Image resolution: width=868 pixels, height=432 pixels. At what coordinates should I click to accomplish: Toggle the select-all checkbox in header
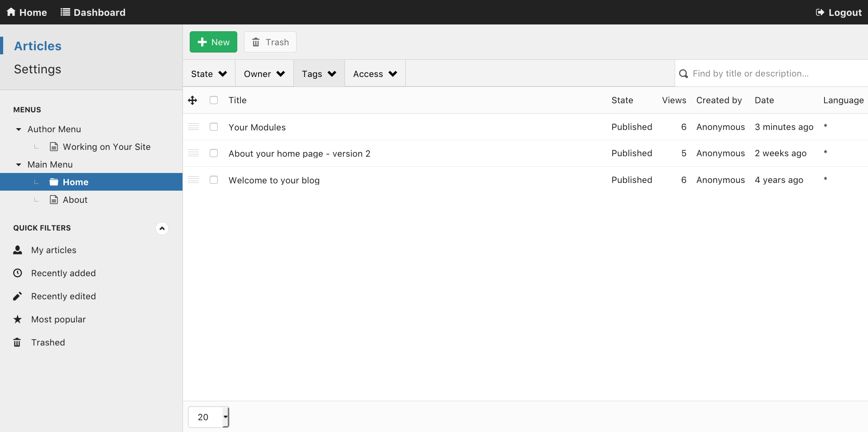pyautogui.click(x=214, y=100)
